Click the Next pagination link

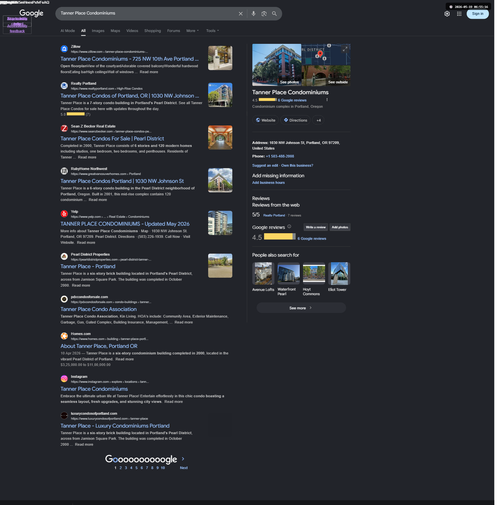[184, 468]
